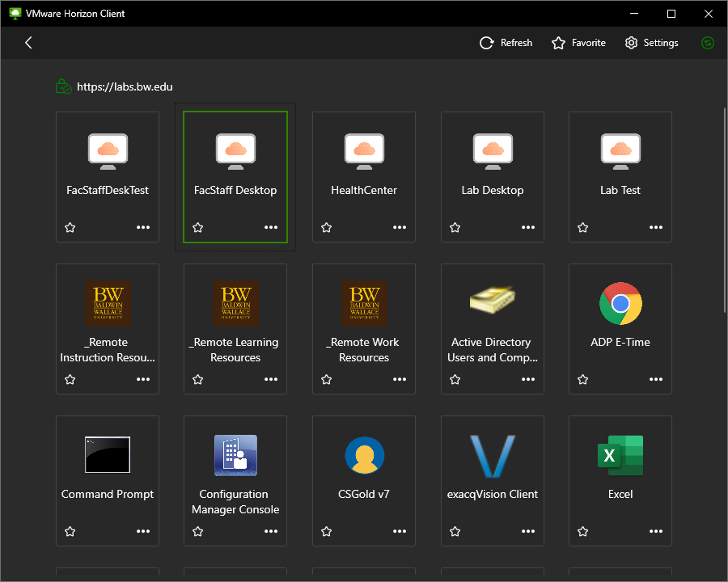728x582 pixels.
Task: Star the Excel tile as favorite
Action: coord(582,531)
